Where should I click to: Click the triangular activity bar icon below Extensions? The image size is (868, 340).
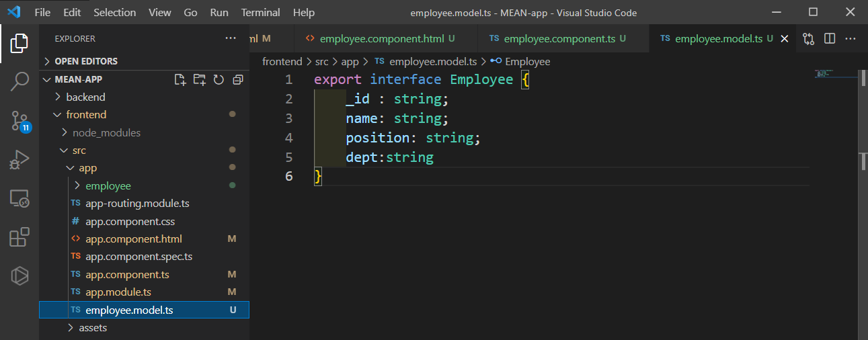click(19, 275)
